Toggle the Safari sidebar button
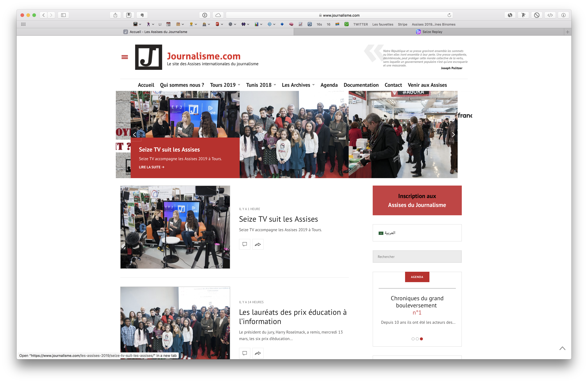The height and width of the screenshot is (383, 588). point(63,15)
